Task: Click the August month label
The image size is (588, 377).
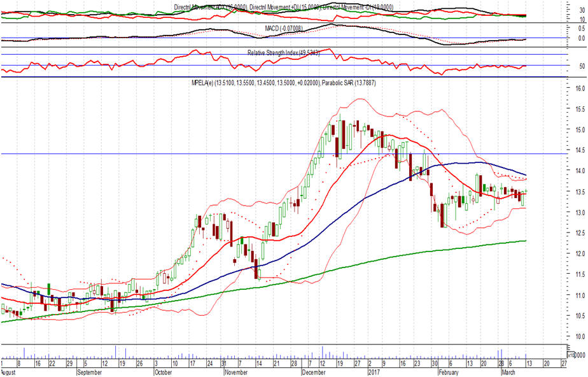Action: click(x=8, y=373)
